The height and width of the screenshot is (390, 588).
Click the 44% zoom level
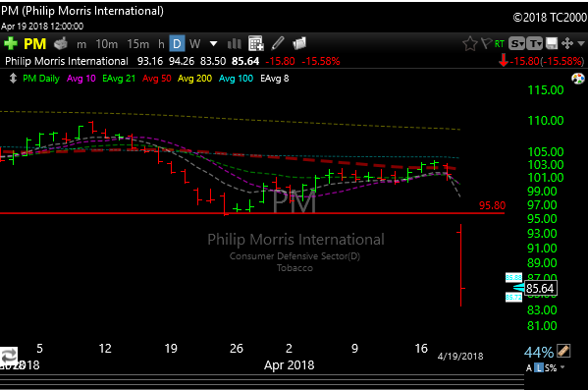539,353
